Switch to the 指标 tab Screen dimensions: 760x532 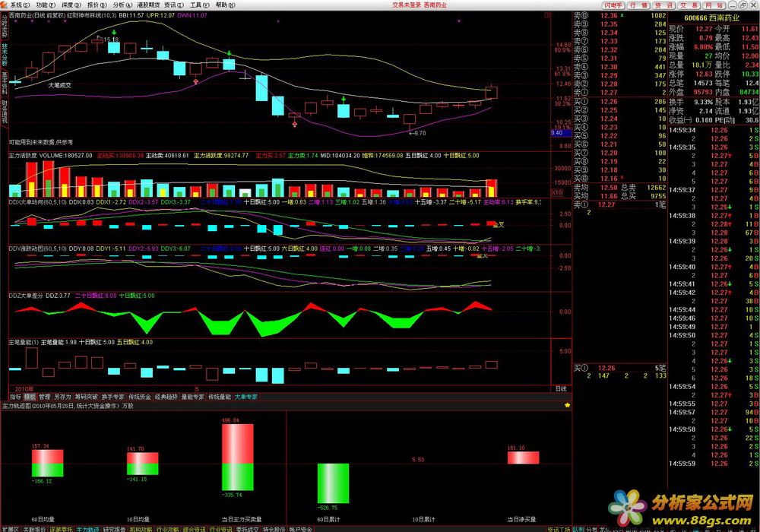[15, 397]
